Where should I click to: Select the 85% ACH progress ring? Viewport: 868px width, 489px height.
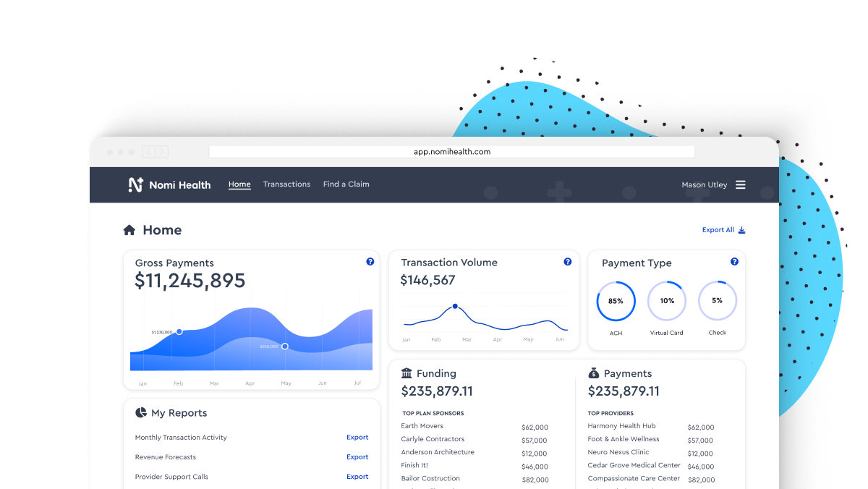616,301
